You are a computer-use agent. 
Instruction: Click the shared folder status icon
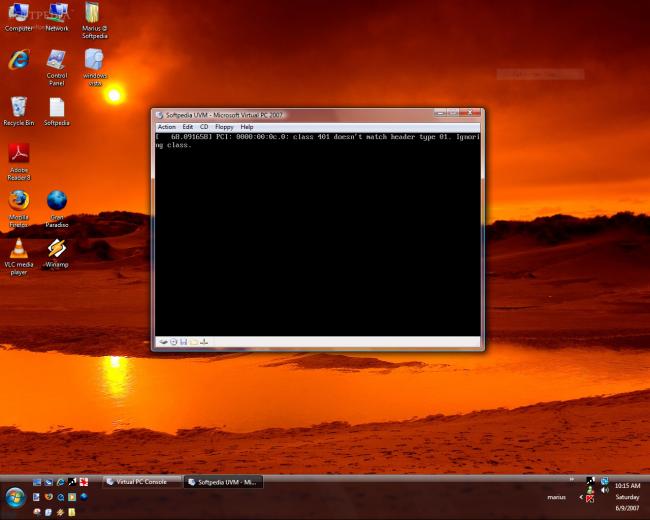(194, 342)
